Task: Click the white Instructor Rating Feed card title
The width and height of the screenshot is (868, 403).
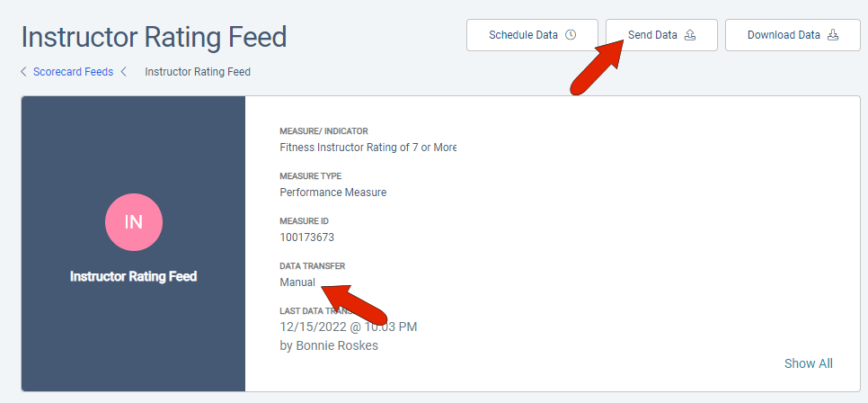Action: tap(133, 276)
